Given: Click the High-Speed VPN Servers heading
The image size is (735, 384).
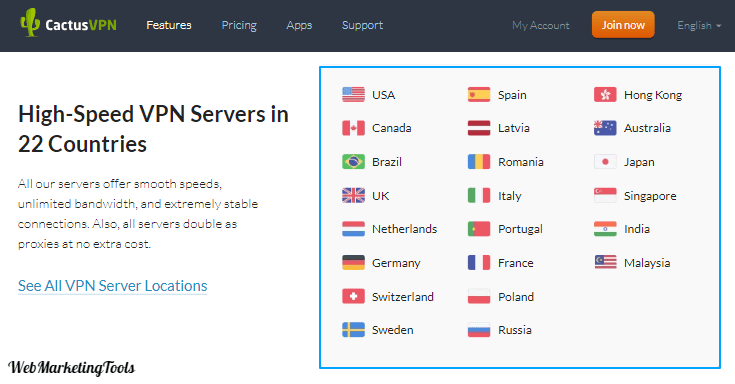Looking at the screenshot, I should 153,129.
